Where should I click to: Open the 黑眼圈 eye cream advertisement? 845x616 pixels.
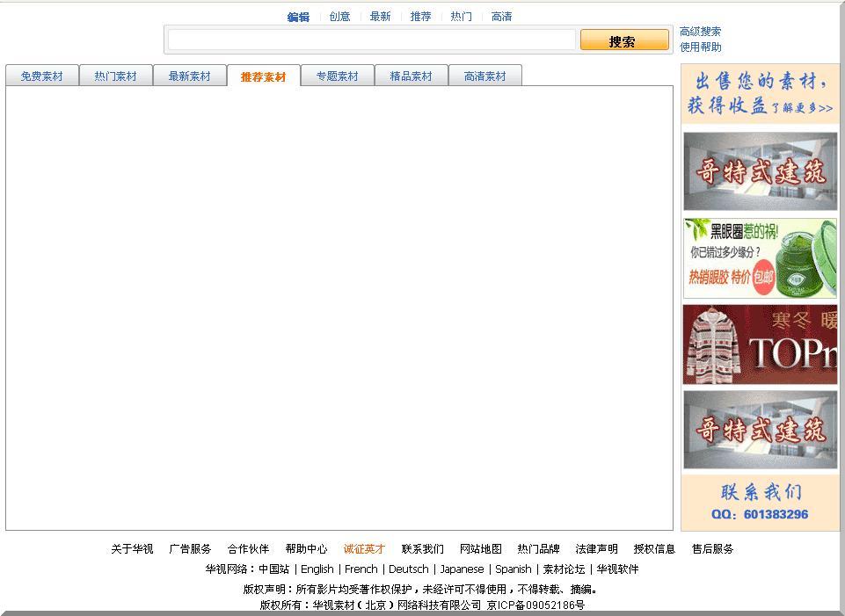click(760, 258)
